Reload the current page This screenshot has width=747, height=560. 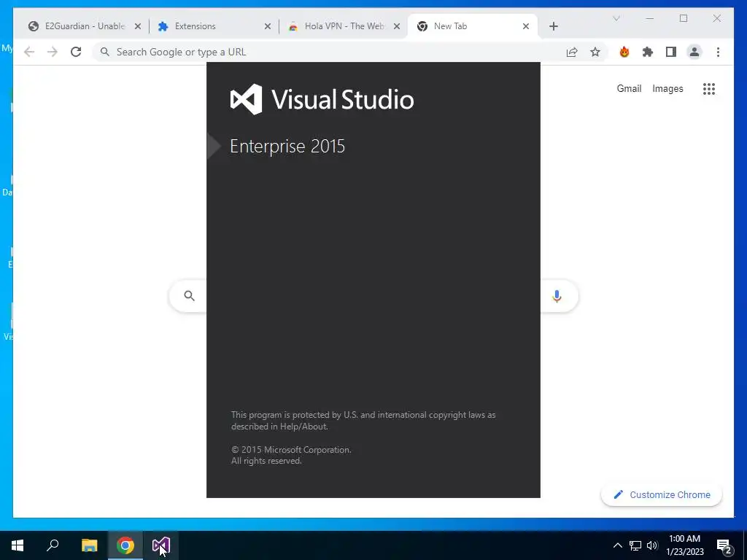76,52
